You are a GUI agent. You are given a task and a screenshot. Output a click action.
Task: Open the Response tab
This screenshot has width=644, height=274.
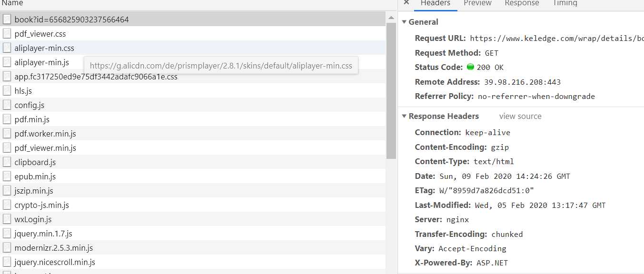522,3
